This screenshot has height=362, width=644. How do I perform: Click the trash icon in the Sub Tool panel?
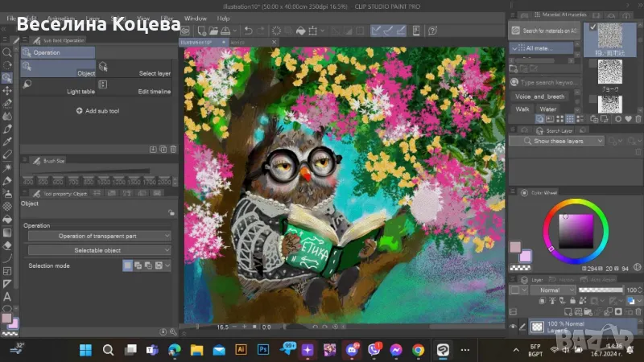172,149
